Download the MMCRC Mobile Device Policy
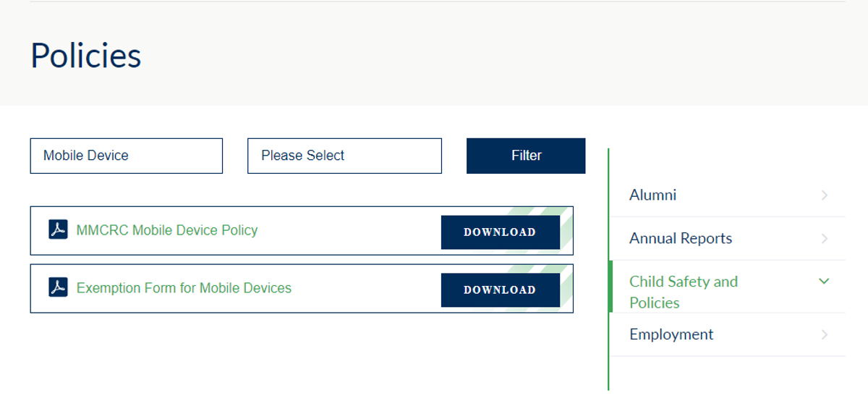The image size is (868, 409). tap(501, 232)
